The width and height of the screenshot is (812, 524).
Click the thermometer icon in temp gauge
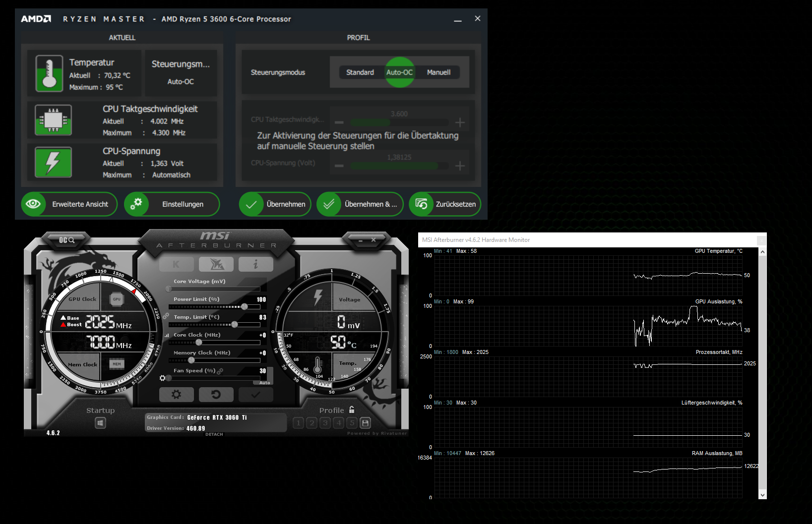coord(318,365)
